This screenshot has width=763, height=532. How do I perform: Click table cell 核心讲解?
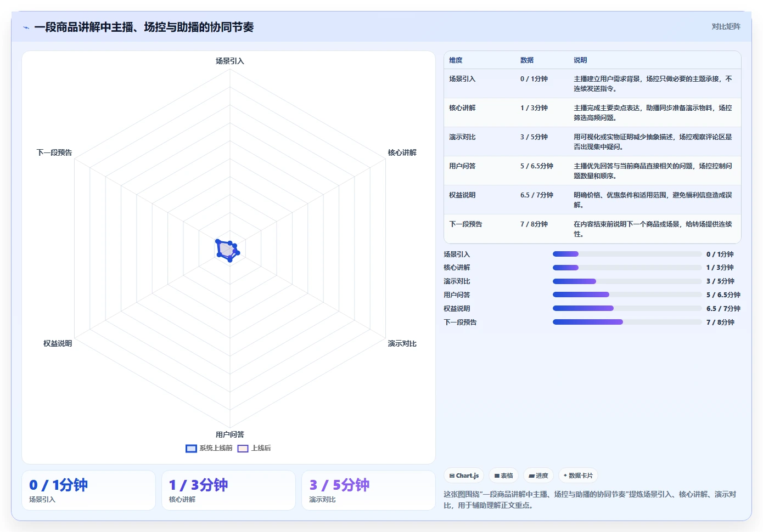click(462, 108)
